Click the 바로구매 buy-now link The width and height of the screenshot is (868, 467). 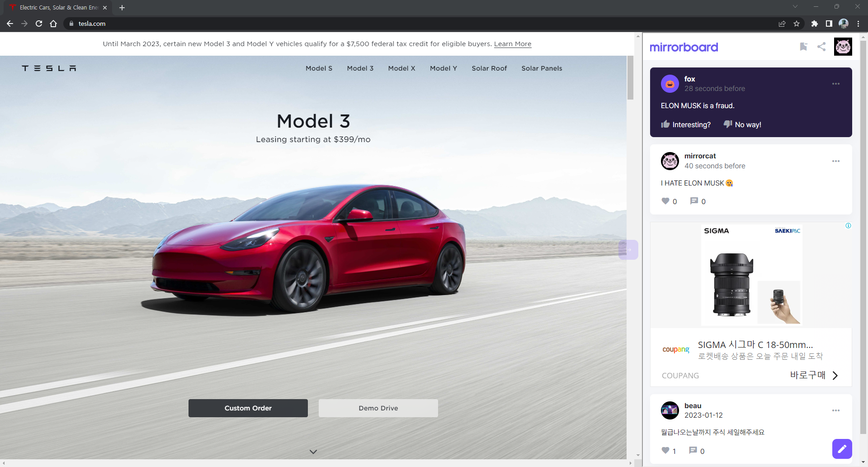point(814,375)
